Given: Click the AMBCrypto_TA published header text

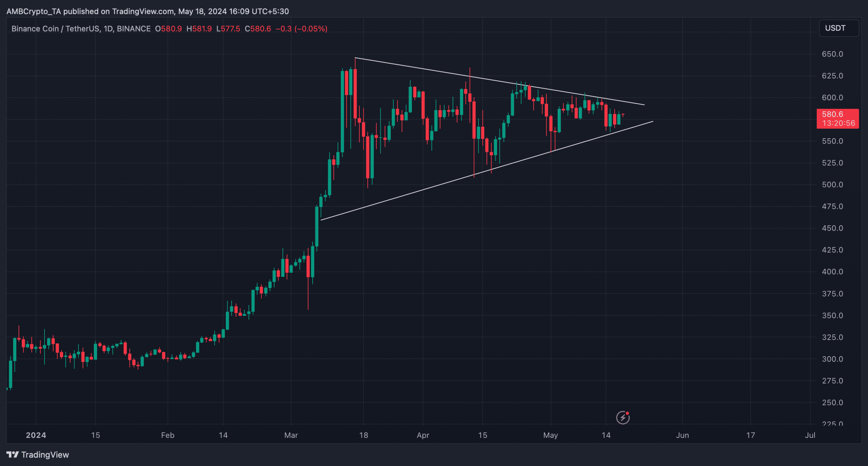Looking at the screenshot, I should coord(147,11).
